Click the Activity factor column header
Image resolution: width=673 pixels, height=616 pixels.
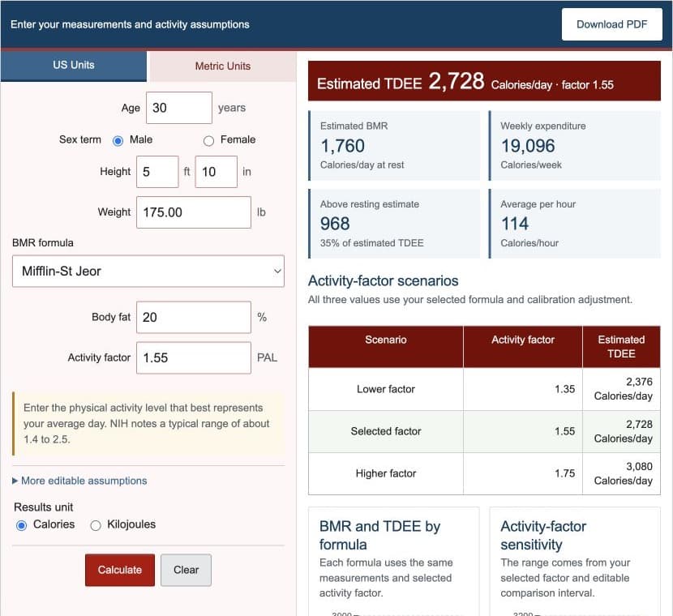523,347
